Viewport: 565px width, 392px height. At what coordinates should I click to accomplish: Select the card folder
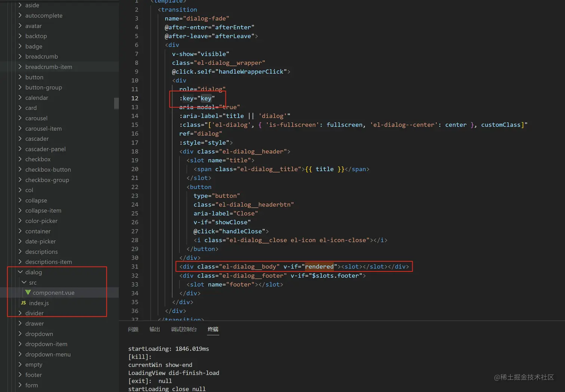[31, 108]
